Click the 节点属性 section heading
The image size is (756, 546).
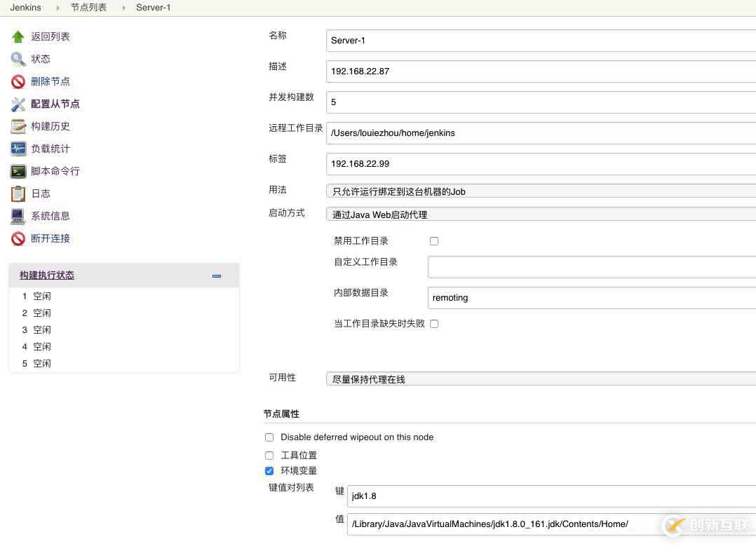282,414
